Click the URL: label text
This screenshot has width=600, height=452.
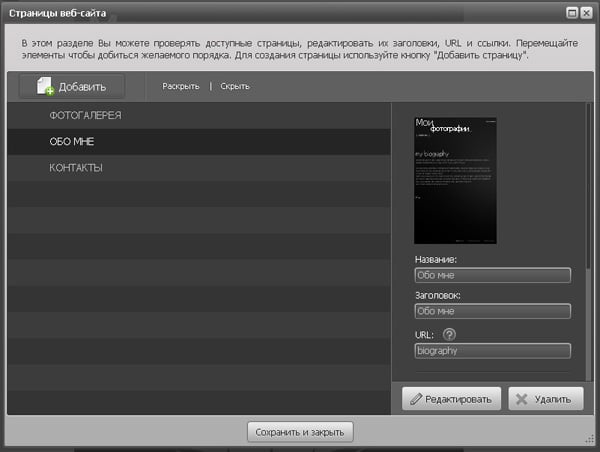pyautogui.click(x=425, y=334)
